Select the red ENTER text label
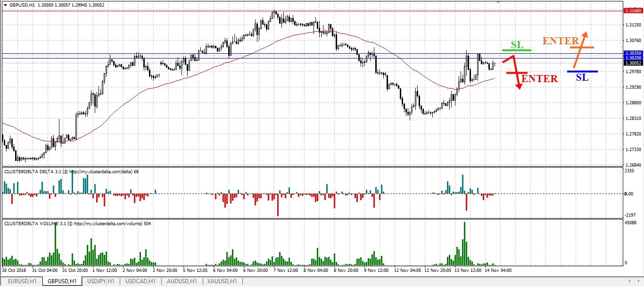Image resolution: width=644 pixels, height=287 pixels. click(539, 79)
